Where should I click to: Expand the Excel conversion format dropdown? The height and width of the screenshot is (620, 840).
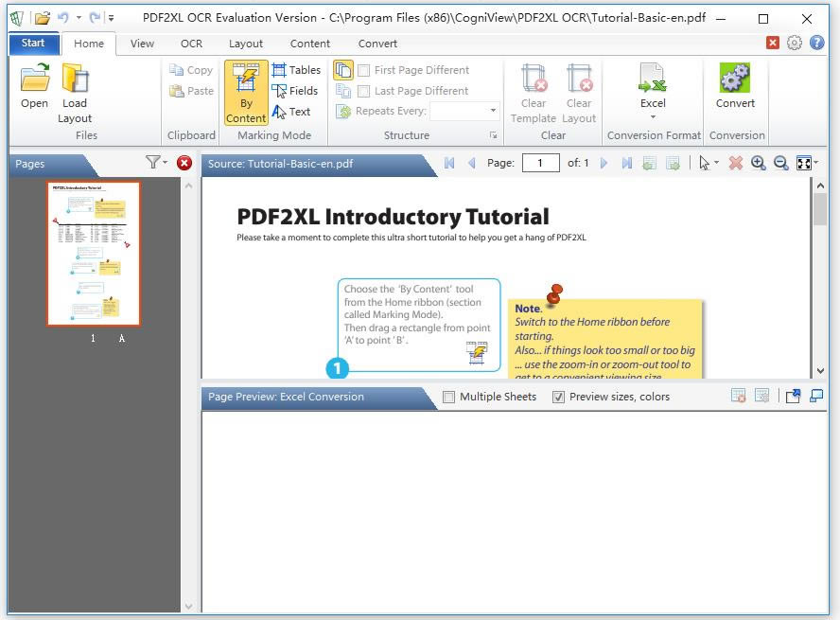point(653,116)
